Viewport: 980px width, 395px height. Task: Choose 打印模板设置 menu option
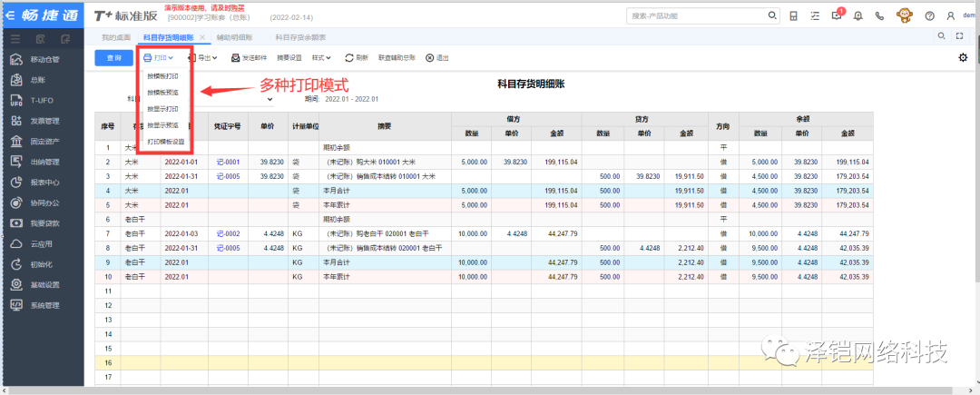(166, 142)
